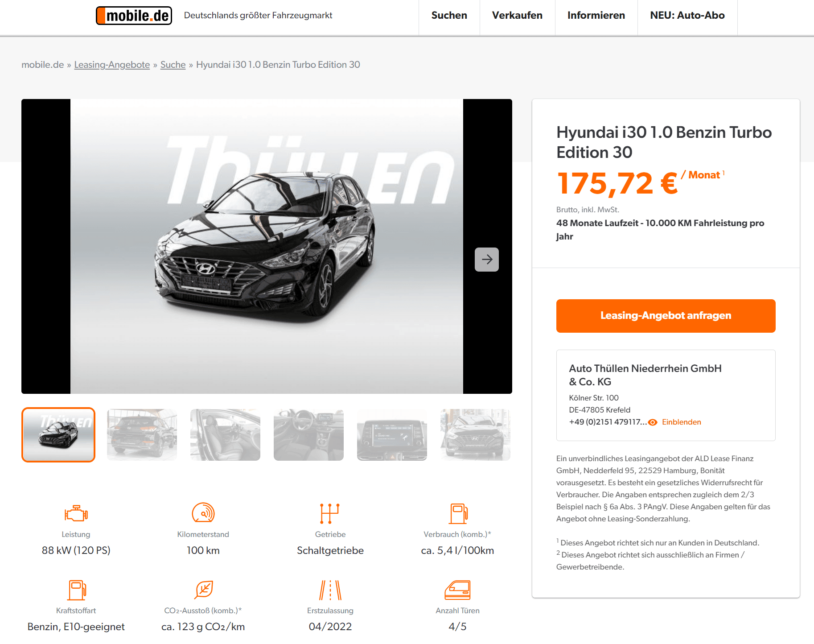Click the Kilometerstand odometer icon
Viewport: 814px width, 644px height.
point(203,513)
